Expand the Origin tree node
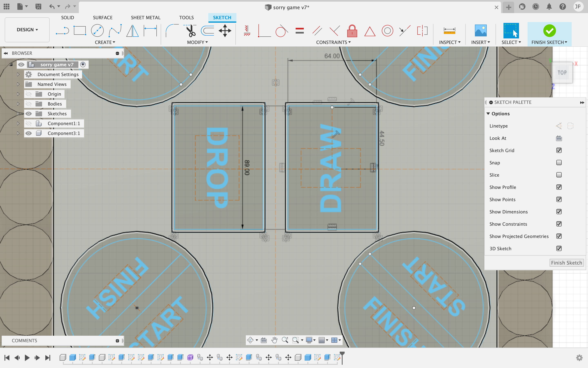This screenshot has height=368, width=588. (x=18, y=94)
